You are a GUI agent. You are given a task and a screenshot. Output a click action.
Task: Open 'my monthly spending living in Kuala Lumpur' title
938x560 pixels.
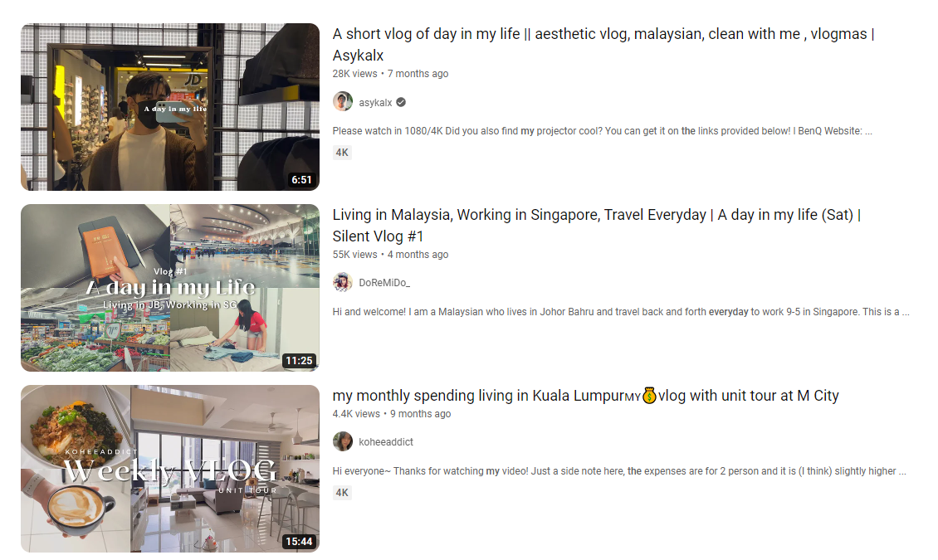586,396
